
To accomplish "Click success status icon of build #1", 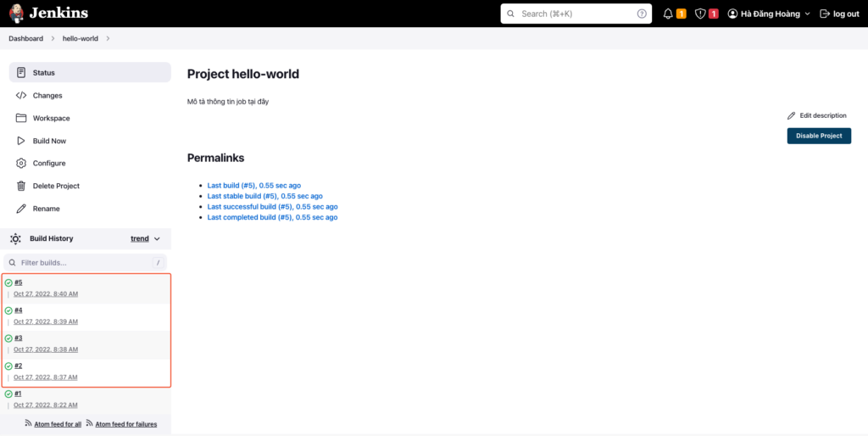I will point(8,394).
